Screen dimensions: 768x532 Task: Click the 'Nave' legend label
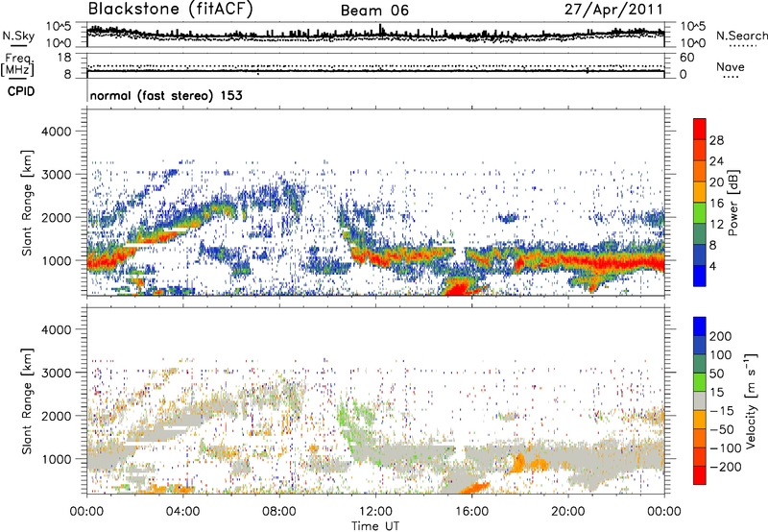tap(731, 66)
